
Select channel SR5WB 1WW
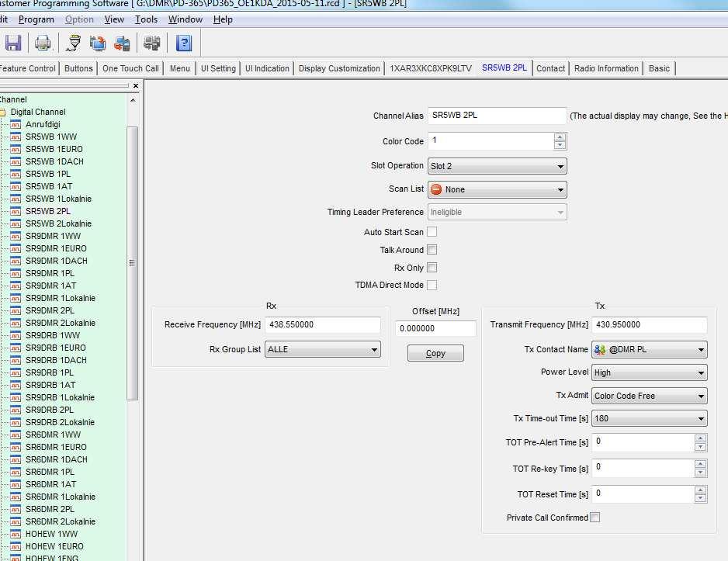coord(51,137)
